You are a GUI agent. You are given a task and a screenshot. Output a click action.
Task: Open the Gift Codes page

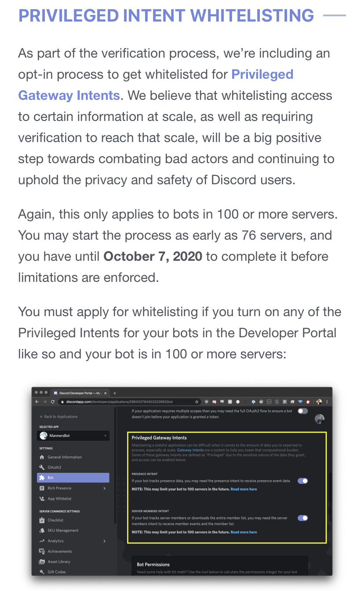[x=56, y=571]
